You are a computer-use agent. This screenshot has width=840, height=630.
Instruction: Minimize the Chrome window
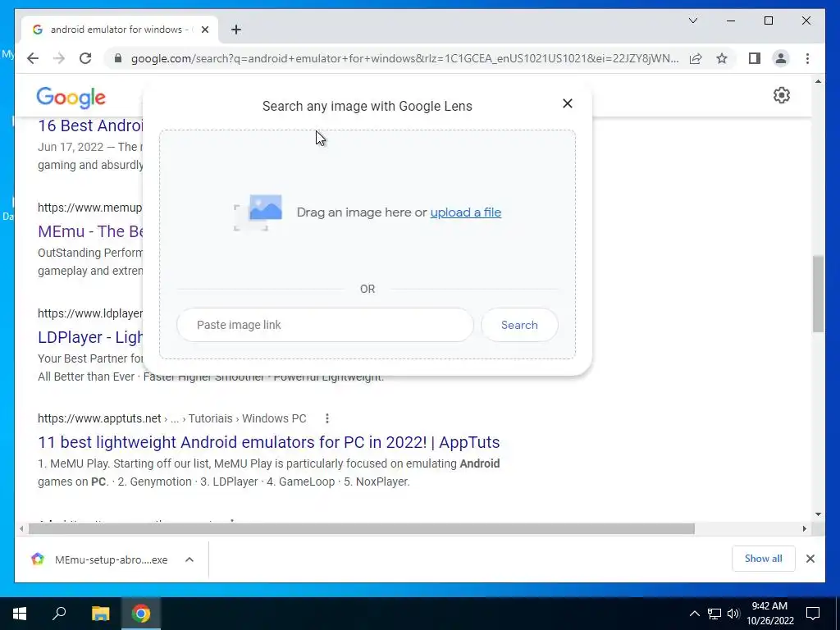[x=731, y=21]
